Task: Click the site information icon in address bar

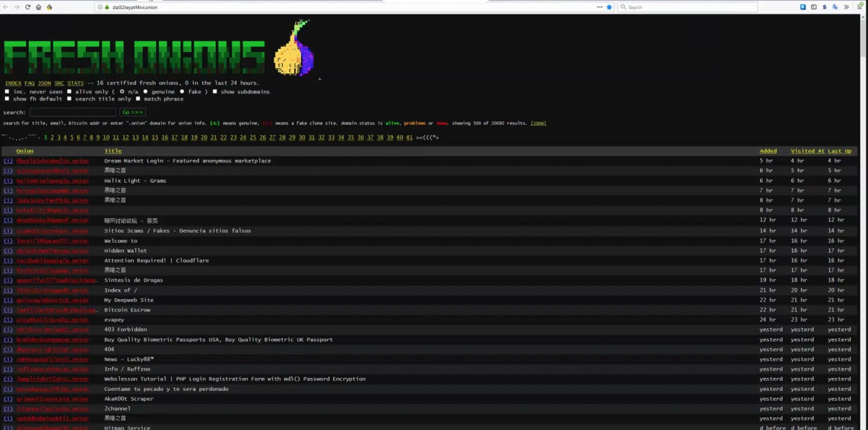Action: 100,7
